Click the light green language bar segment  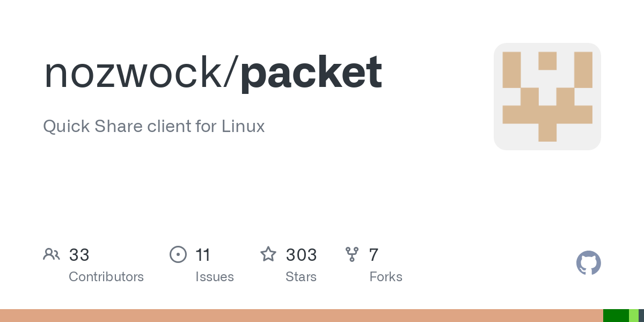(633, 316)
